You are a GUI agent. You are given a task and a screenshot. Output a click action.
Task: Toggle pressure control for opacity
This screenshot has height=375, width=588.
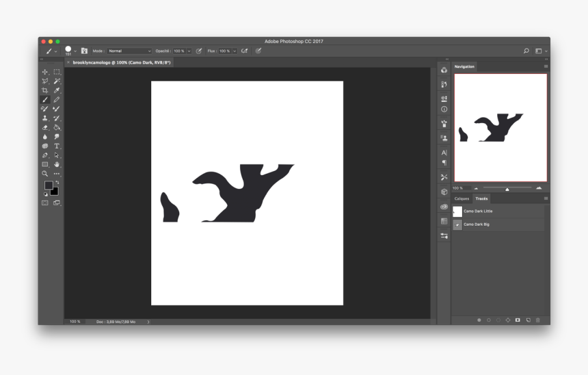[x=199, y=51]
